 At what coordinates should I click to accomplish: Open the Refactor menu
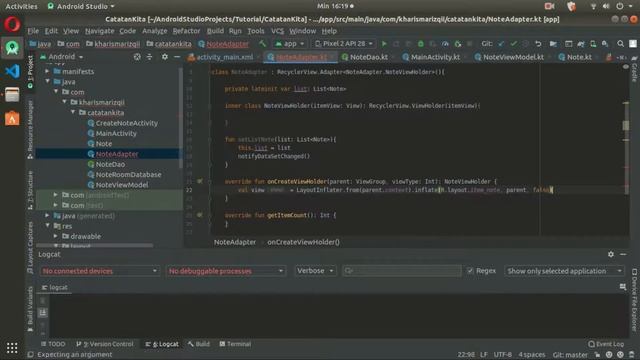tap(186, 31)
